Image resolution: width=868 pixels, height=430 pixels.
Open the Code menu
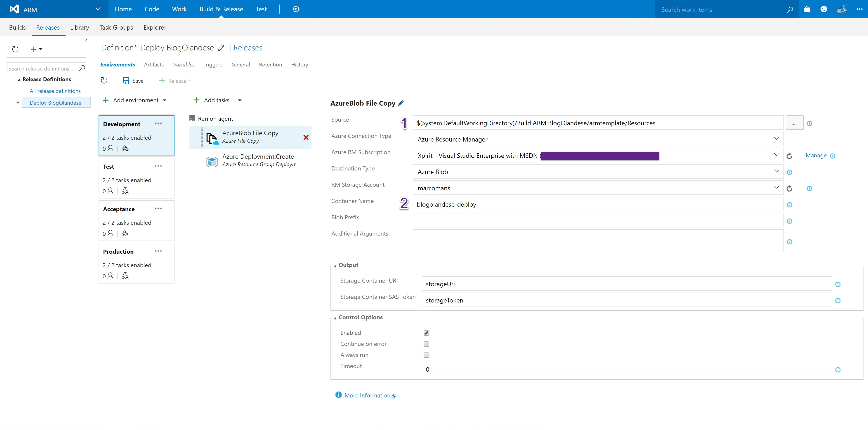click(x=152, y=9)
